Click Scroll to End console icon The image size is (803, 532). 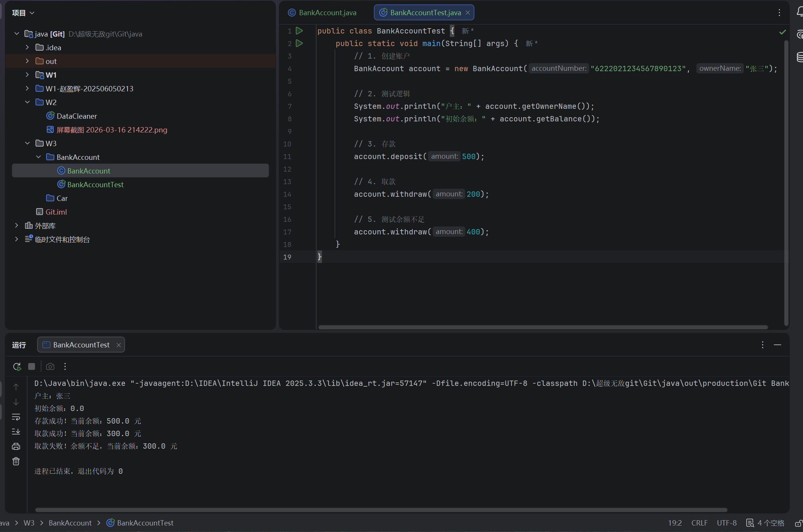point(16,432)
